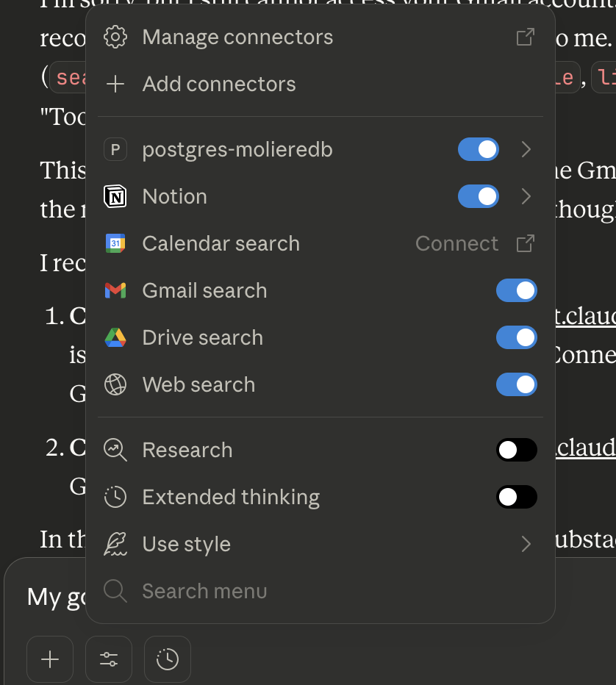The height and width of the screenshot is (685, 616).
Task: Click Connect next to Calendar search
Action: [456, 244]
